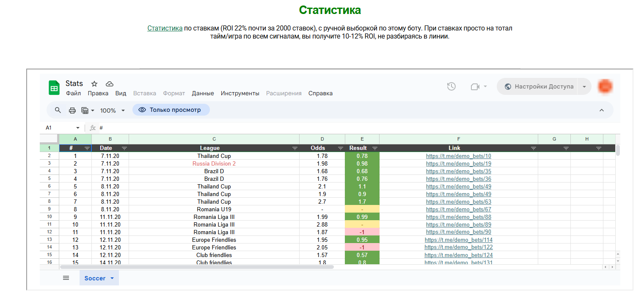Open the Name box A1 dropdown
This screenshot has height=296, width=644.
point(77,127)
